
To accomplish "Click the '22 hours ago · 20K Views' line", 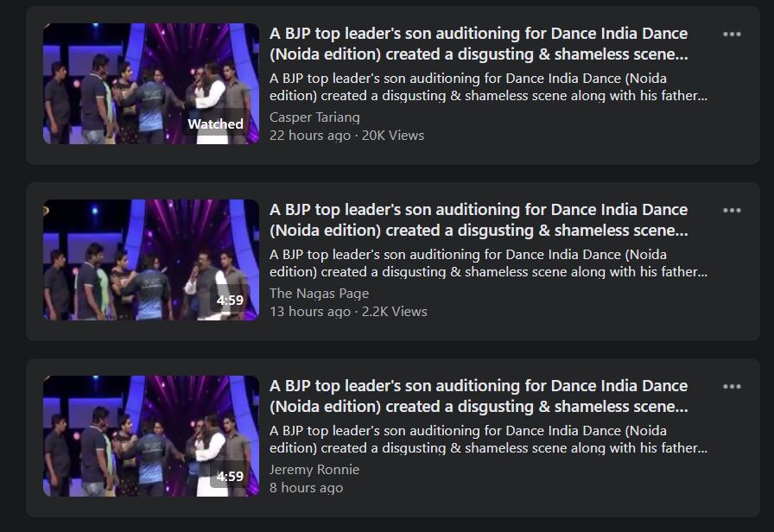I will [x=346, y=136].
